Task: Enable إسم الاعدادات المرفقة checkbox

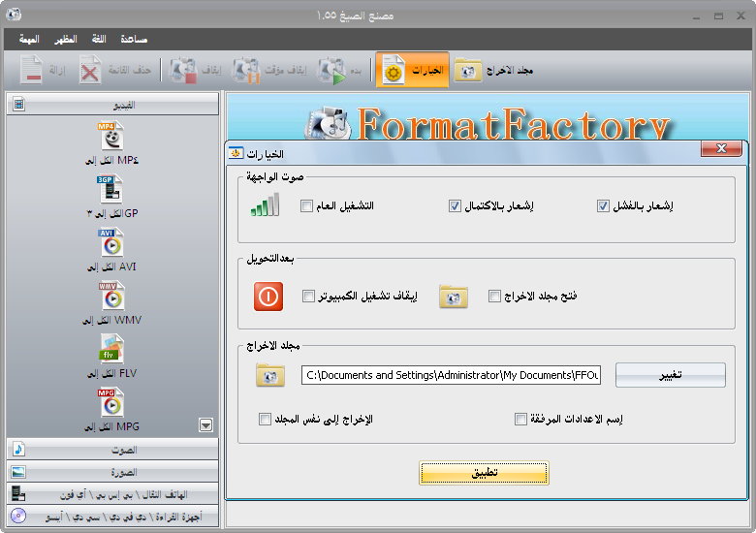Action: [x=520, y=420]
